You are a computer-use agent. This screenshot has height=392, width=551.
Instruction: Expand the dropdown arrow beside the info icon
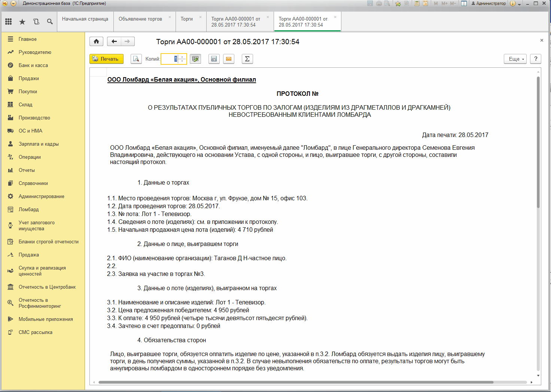520,4
